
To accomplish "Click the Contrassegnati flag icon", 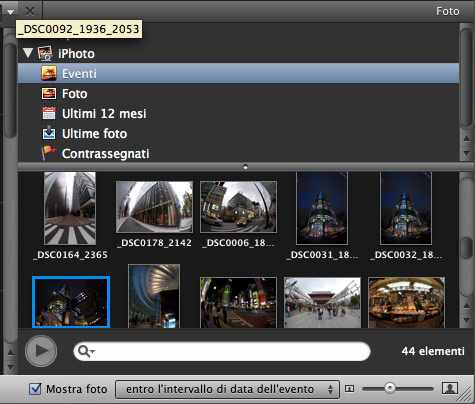I will coord(49,153).
